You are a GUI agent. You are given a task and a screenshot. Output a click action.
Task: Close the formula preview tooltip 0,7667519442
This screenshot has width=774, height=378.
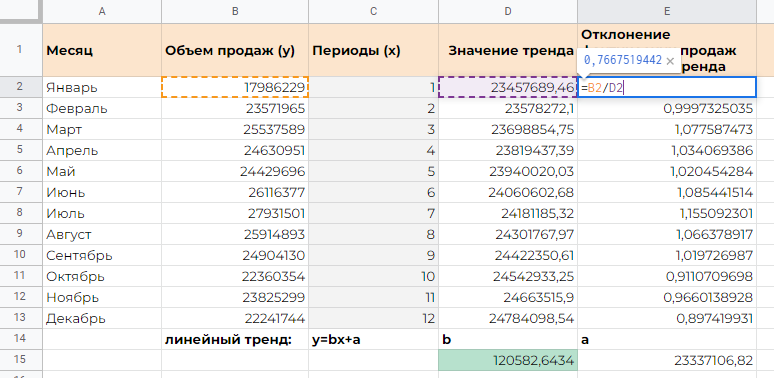point(670,61)
